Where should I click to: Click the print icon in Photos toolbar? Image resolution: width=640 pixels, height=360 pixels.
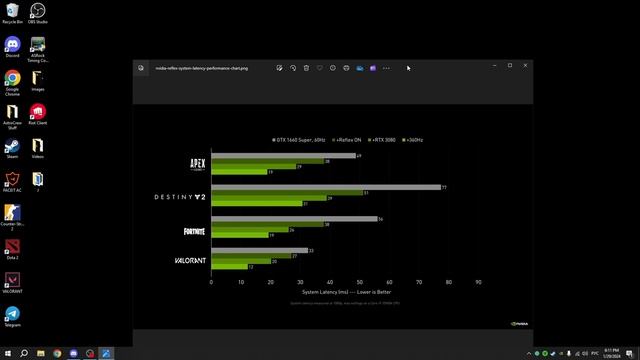tap(346, 68)
